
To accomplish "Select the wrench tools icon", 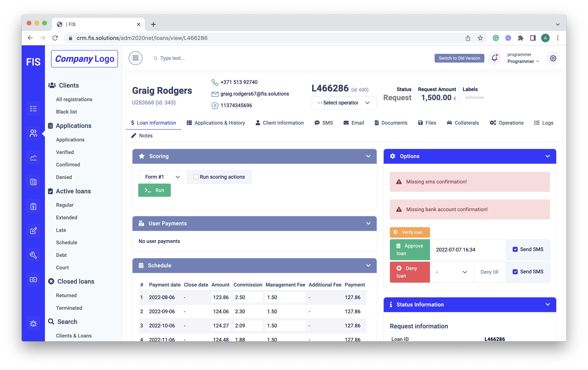I will pos(34,255).
